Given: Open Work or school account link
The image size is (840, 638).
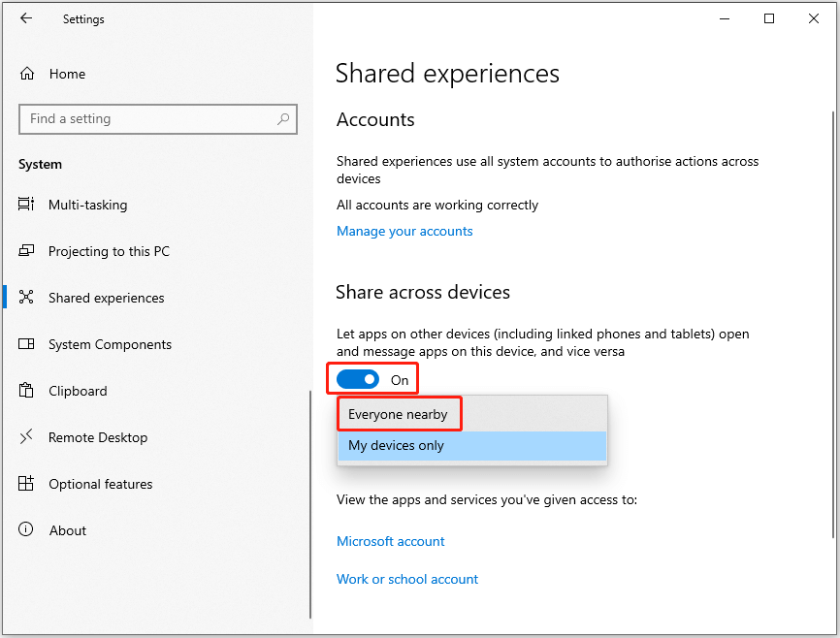Looking at the screenshot, I should [x=407, y=579].
